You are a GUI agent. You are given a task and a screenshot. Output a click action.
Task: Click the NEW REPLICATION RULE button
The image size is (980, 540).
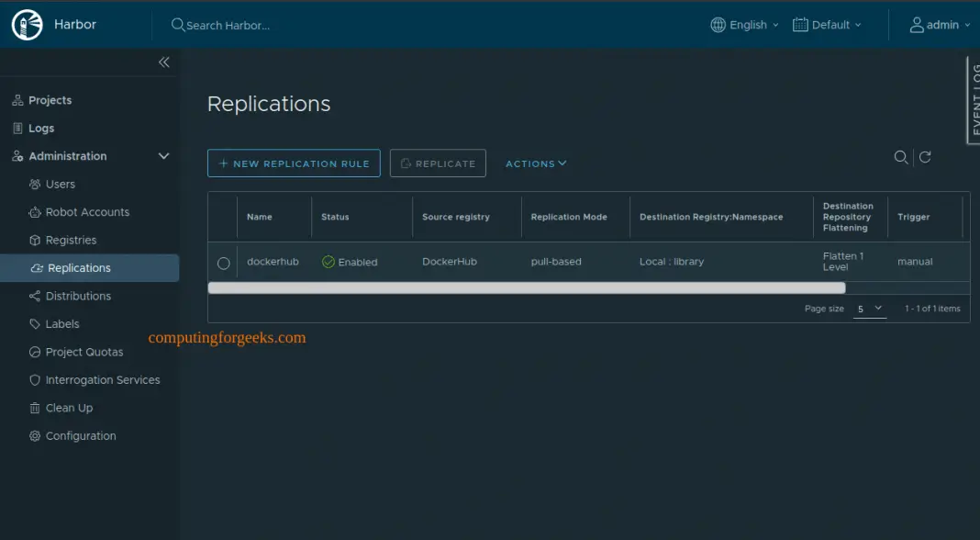pyautogui.click(x=294, y=163)
